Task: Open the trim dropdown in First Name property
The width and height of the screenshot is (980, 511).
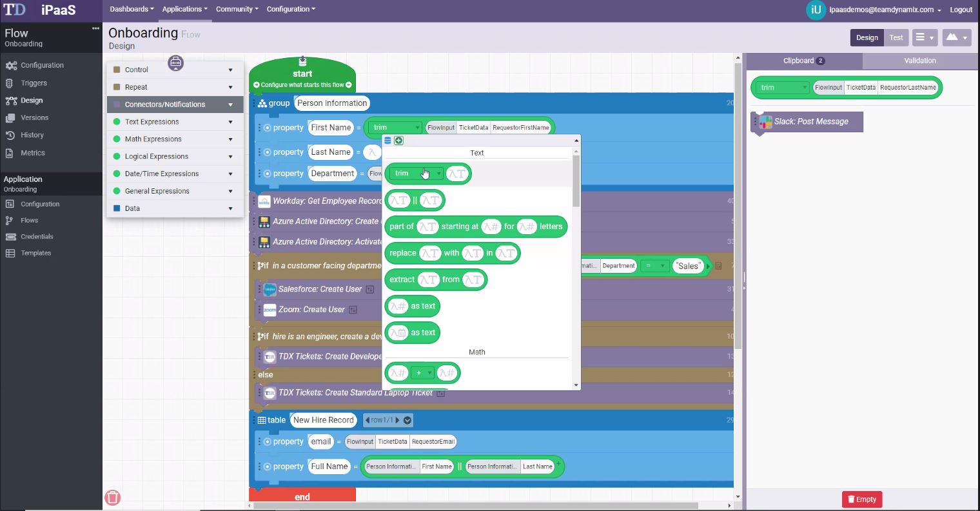Action: click(x=395, y=128)
